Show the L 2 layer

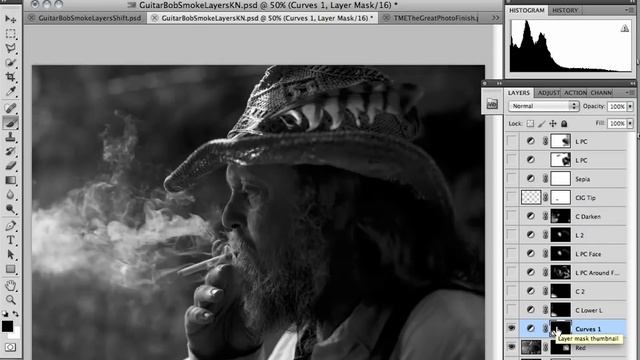coord(511,235)
